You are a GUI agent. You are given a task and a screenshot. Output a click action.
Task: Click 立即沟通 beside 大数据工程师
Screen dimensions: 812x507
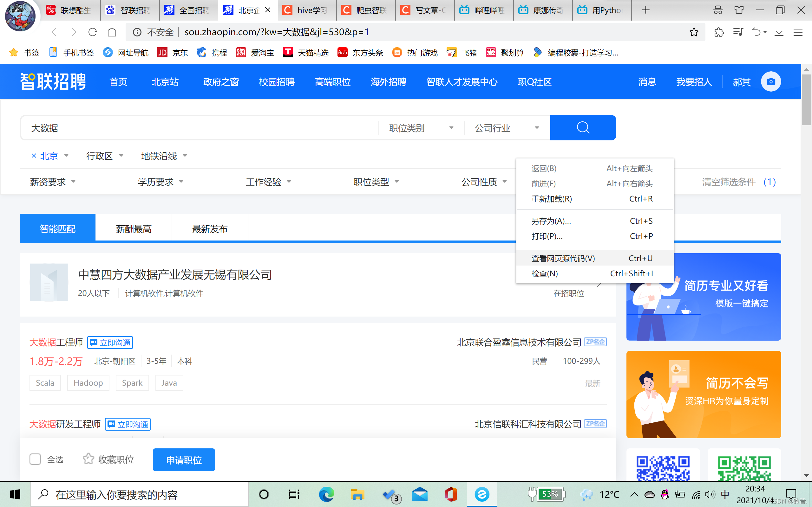click(x=110, y=342)
